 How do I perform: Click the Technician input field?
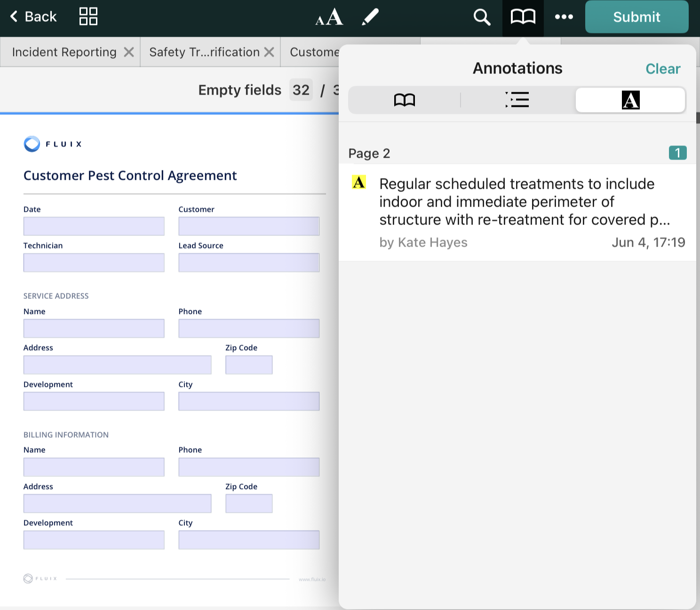pyautogui.click(x=94, y=263)
